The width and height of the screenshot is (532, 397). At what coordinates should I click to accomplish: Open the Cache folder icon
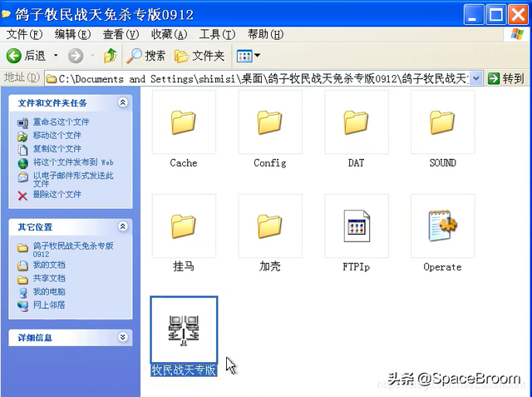(x=184, y=122)
